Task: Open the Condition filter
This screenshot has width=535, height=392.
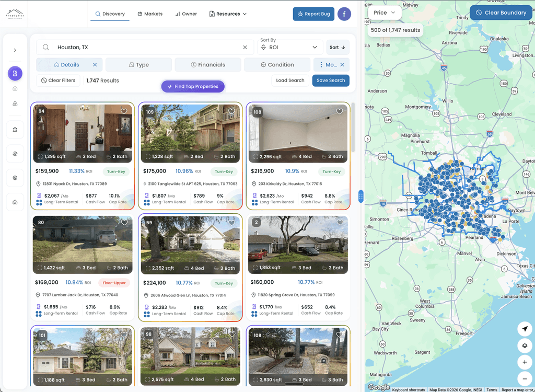Action: 277,64
